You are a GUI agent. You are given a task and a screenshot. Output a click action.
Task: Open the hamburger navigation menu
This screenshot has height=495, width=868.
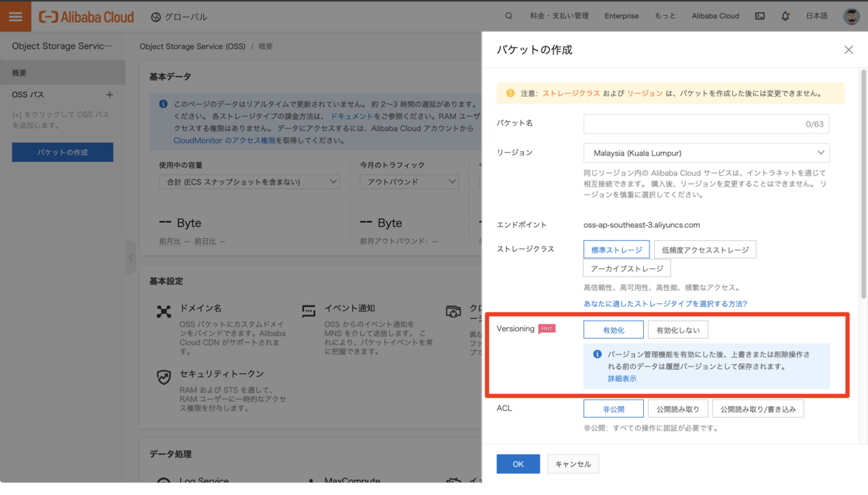pos(15,16)
